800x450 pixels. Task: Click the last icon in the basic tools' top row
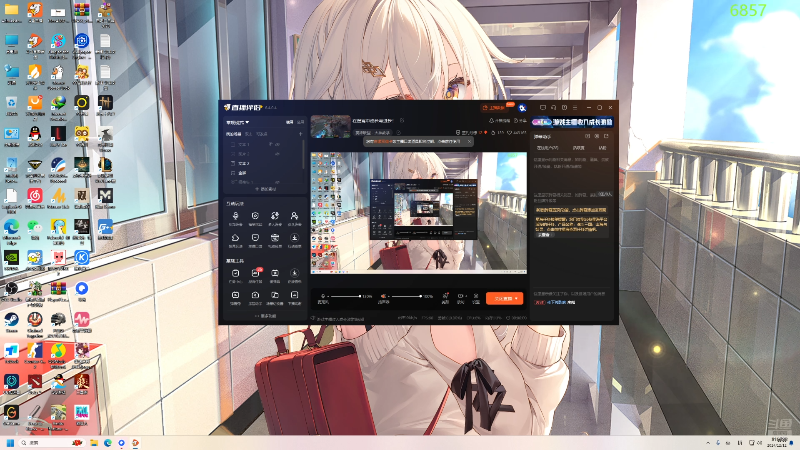coord(294,273)
